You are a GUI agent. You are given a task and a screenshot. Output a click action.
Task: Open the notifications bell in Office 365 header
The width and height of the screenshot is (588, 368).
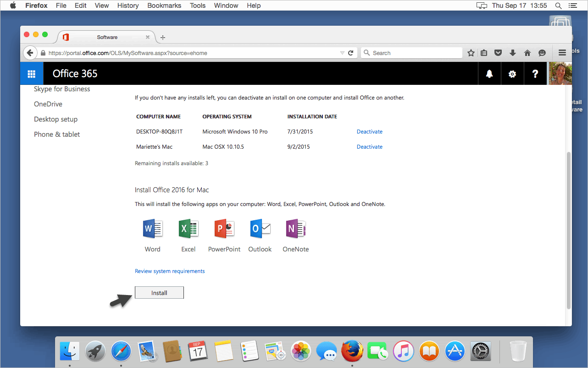point(489,74)
